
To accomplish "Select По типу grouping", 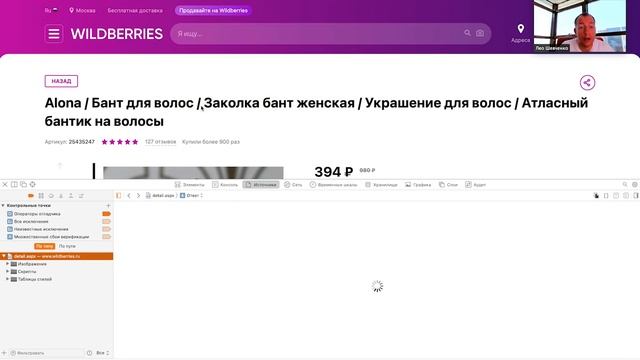I will coord(44,246).
